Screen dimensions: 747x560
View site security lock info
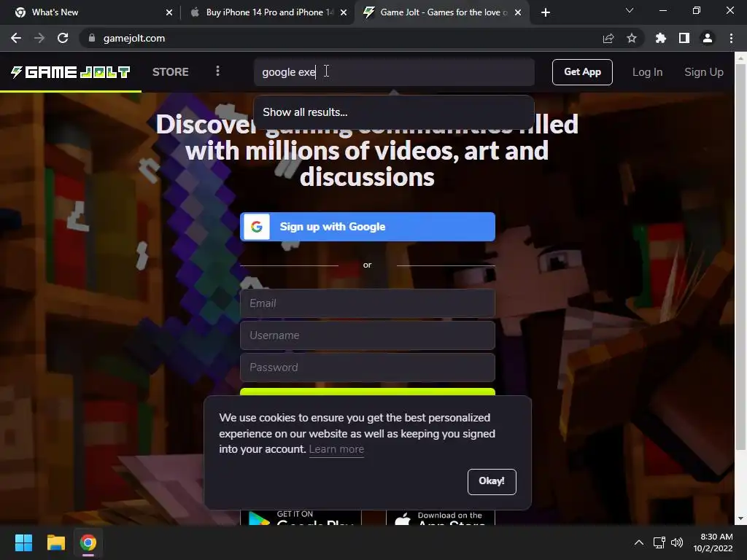coord(91,38)
